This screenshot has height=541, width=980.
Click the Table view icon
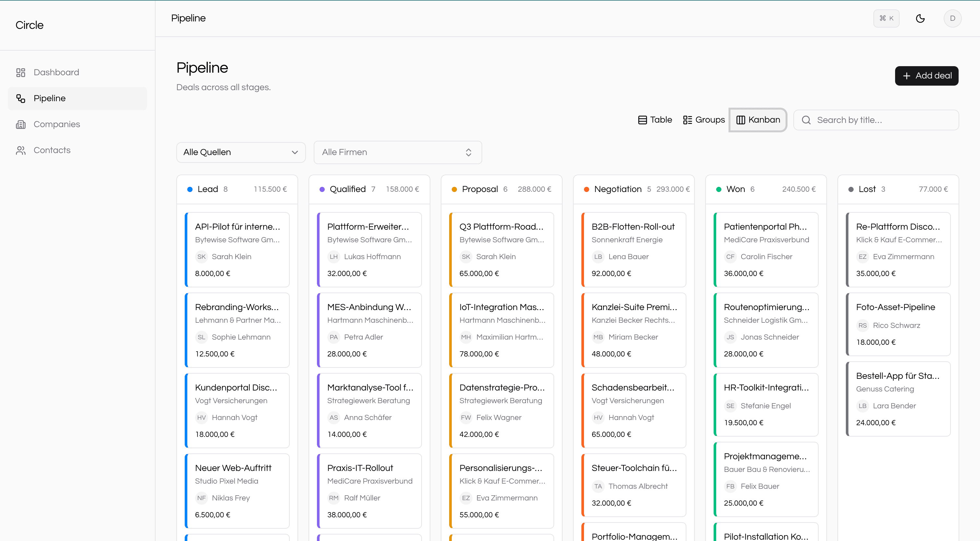coord(643,120)
